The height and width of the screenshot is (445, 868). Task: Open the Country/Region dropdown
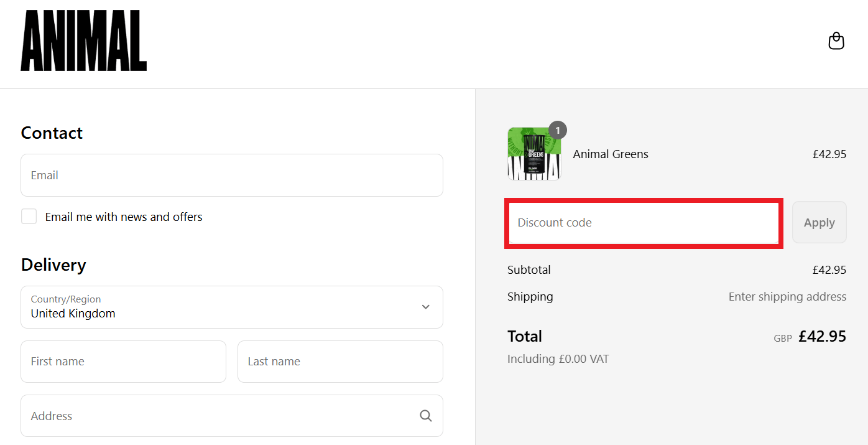coord(231,307)
